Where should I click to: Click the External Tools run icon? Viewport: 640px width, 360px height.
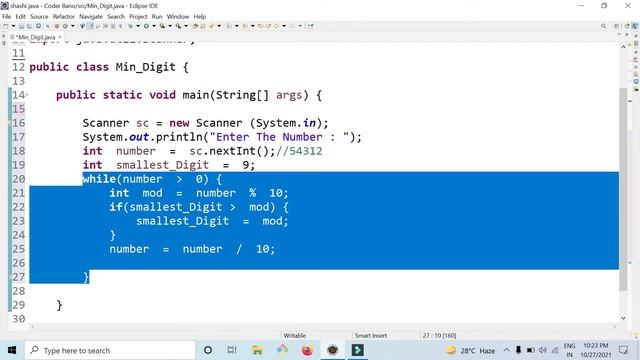pyautogui.click(x=178, y=26)
